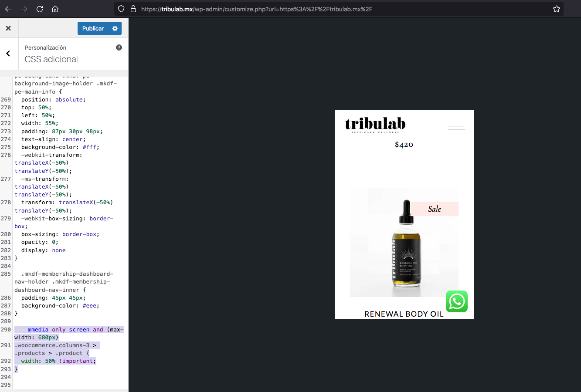Click the Sale badge on product
Viewport: 581px width, 392px height.
[435, 209]
